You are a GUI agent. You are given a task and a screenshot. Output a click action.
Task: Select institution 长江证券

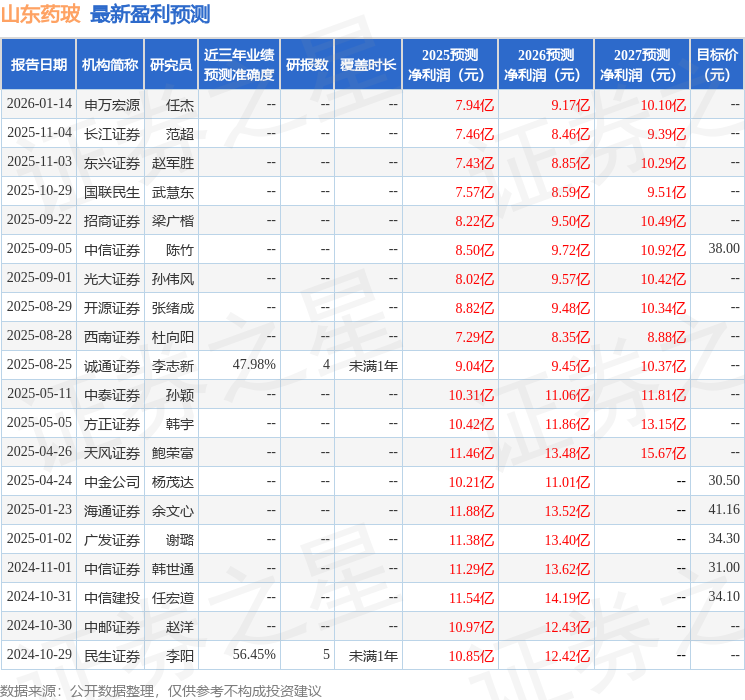[x=112, y=134]
